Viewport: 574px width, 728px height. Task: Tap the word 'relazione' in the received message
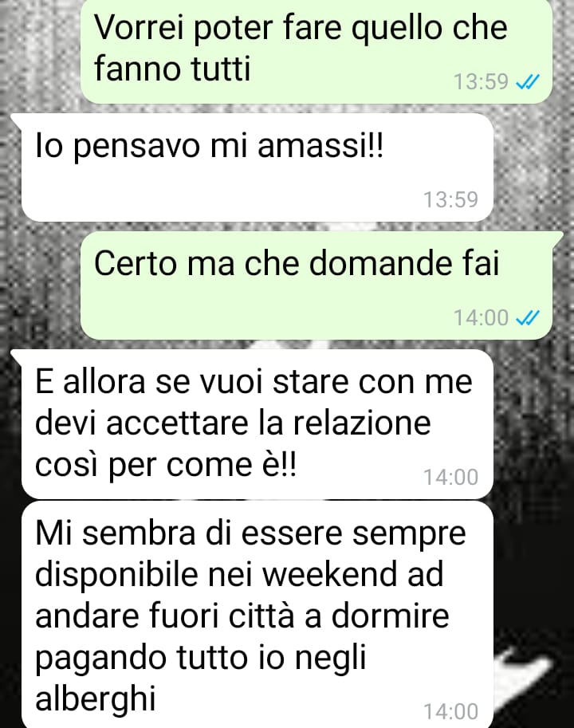tap(362, 423)
